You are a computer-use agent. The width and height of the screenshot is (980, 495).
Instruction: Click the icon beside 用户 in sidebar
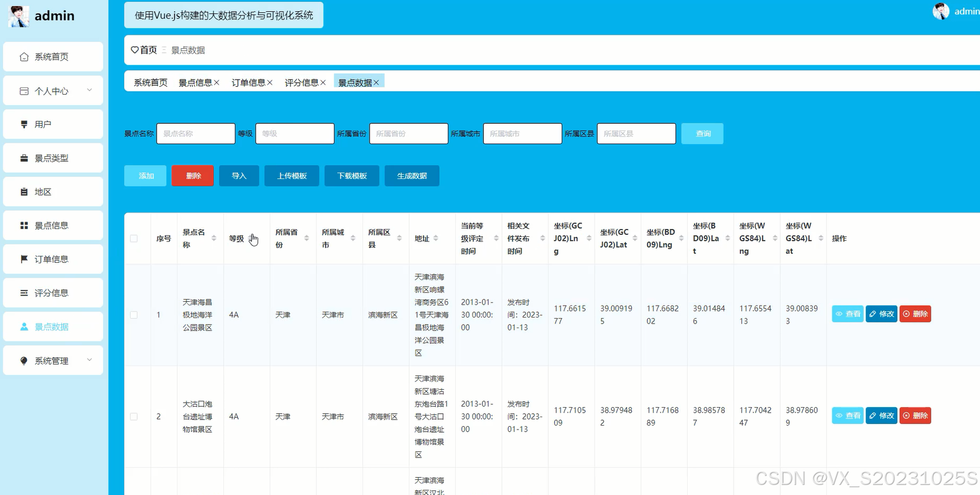[24, 124]
